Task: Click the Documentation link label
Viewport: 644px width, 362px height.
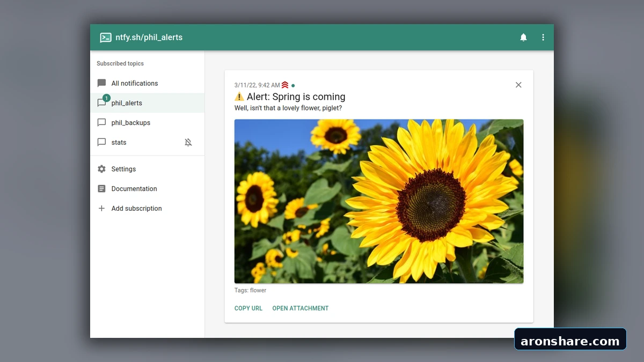Action: pyautogui.click(x=134, y=189)
